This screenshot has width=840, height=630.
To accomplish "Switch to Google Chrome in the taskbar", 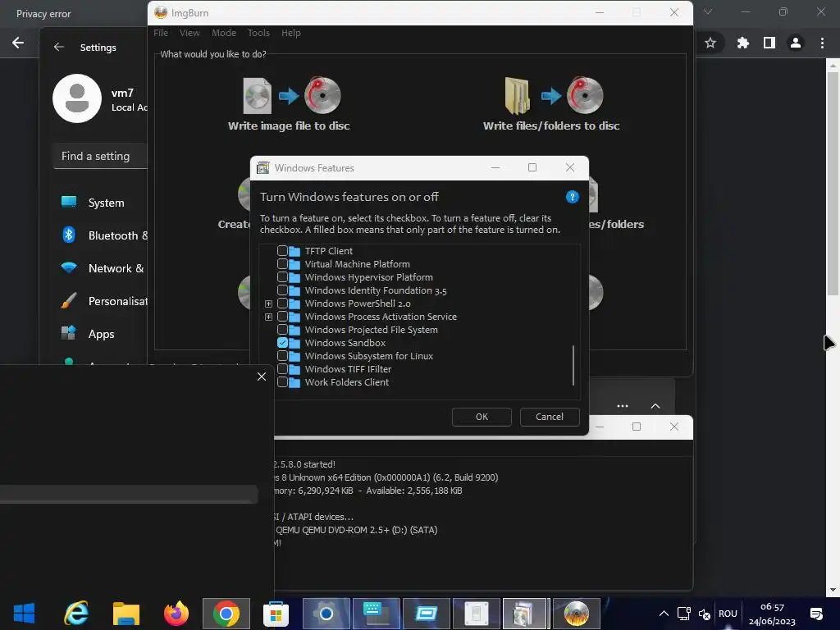I will 226,614.
